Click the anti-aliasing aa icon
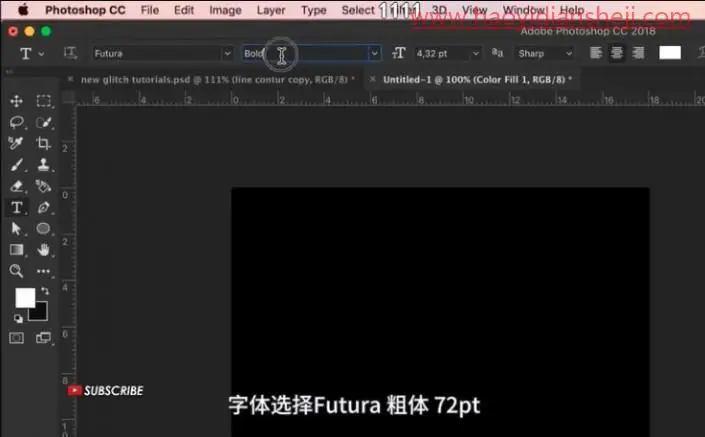This screenshot has width=705, height=437. 497,53
